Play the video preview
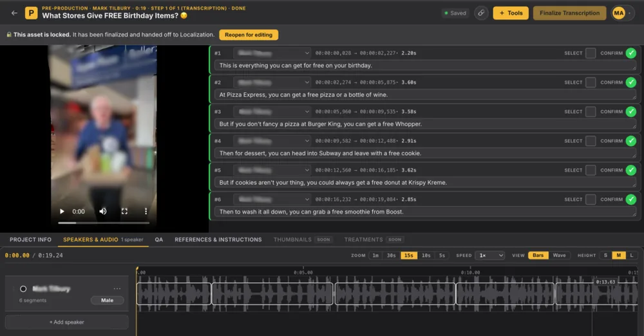The image size is (644, 336). 62,212
